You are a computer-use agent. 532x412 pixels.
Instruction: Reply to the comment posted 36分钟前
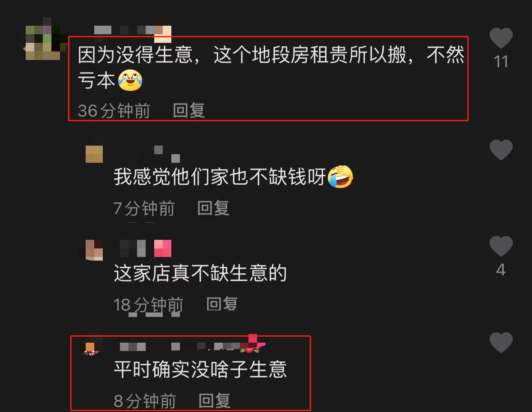click(189, 110)
